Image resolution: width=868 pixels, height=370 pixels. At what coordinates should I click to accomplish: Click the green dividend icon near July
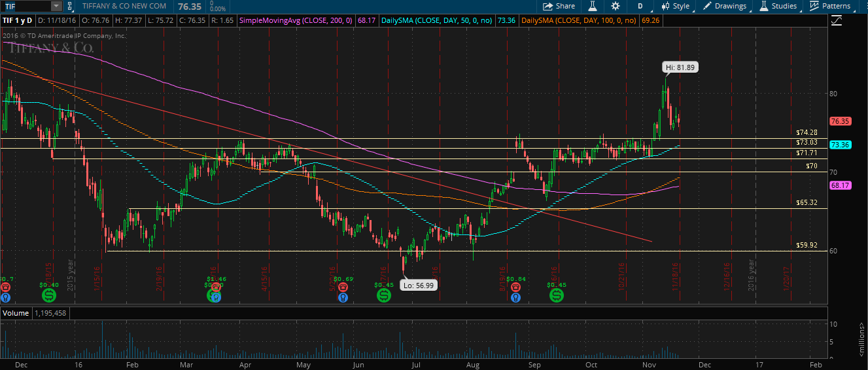[384, 296]
